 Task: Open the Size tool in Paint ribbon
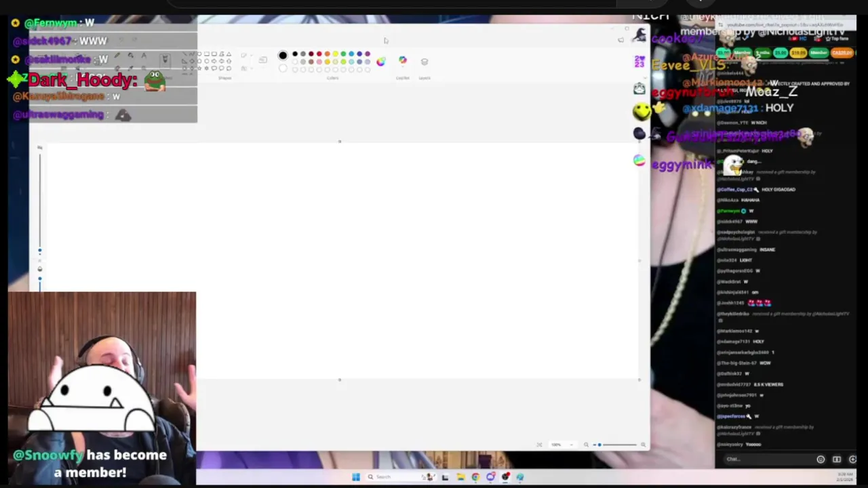pyautogui.click(x=263, y=60)
